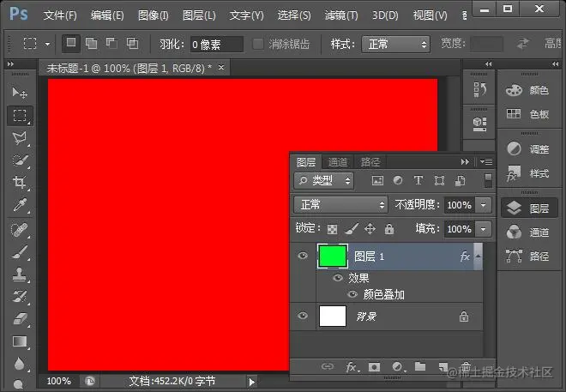Viewport: 566px width, 392px height.
Task: Click the link layers icon
Action: pos(328,367)
